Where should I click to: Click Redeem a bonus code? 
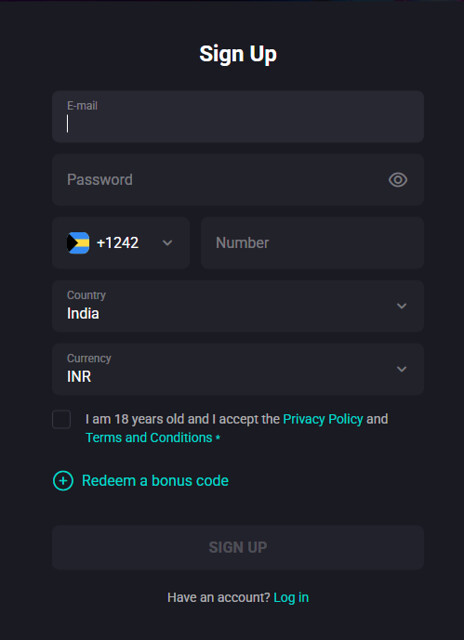coord(155,481)
